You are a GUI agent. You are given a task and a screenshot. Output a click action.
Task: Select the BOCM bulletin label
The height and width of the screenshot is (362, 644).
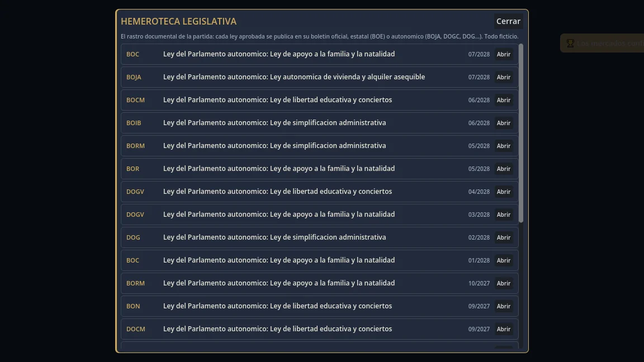point(135,100)
